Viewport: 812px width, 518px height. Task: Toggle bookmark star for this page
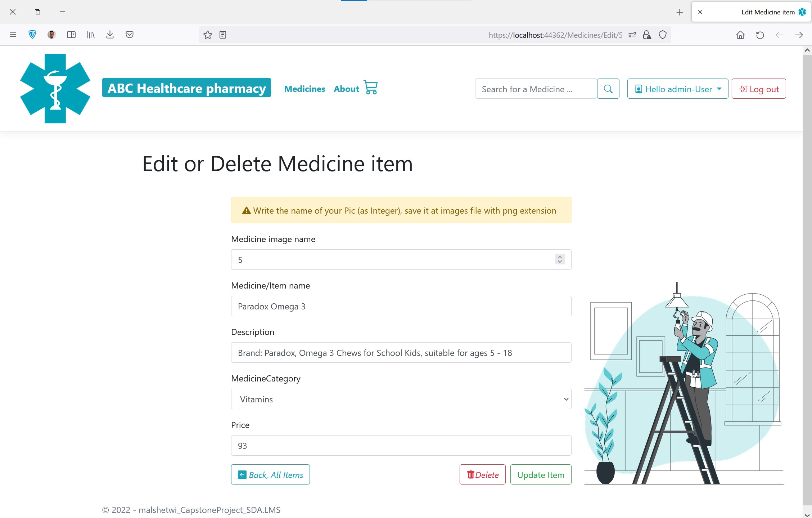click(207, 35)
